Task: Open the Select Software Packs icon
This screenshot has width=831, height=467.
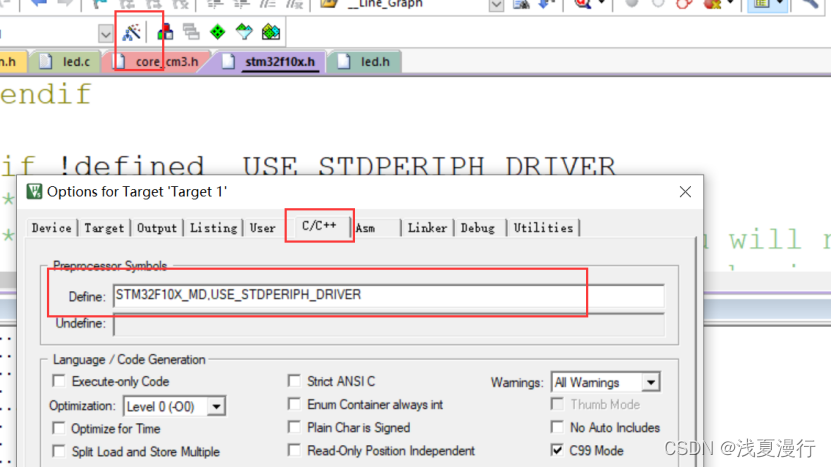Action: [244, 32]
